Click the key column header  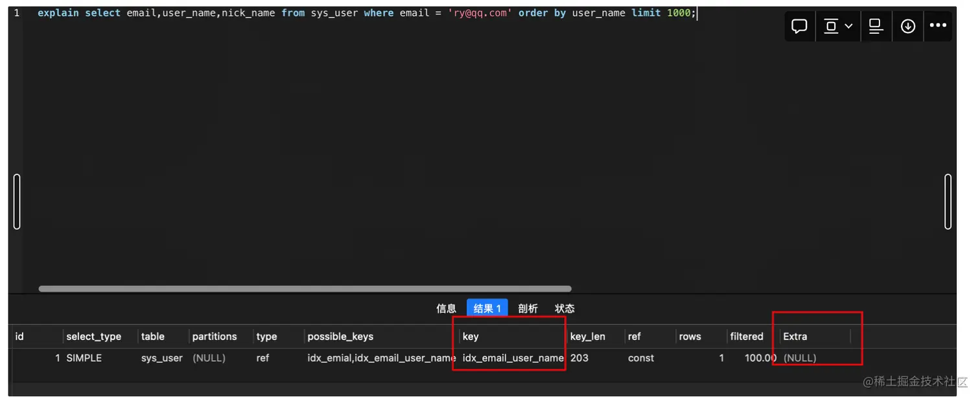pos(471,336)
